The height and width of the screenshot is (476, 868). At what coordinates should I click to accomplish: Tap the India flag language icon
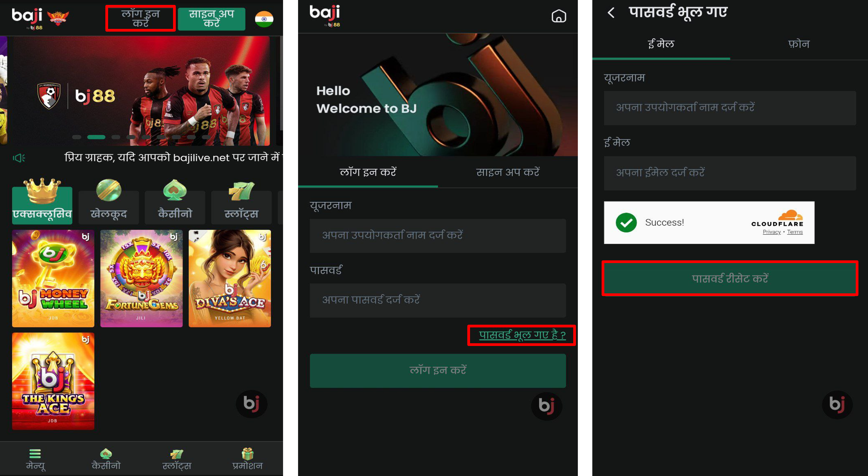(x=264, y=19)
